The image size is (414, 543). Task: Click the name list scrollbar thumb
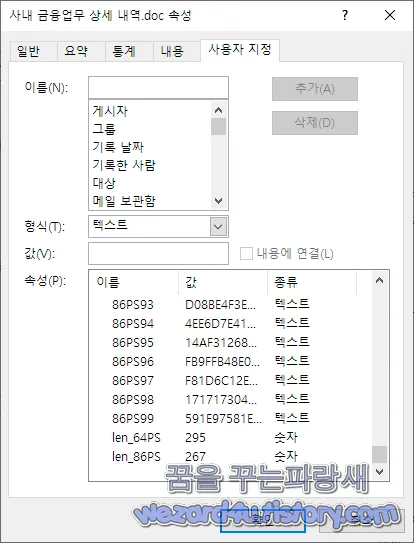click(219, 126)
